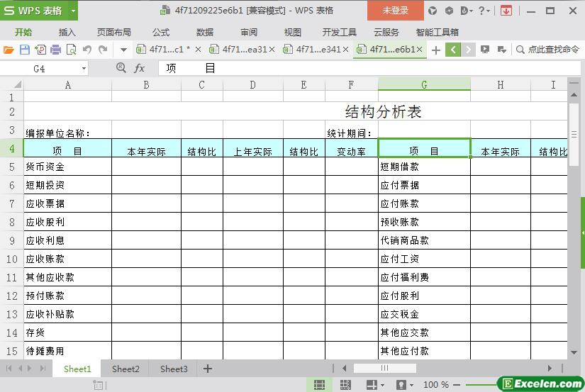Click the 未登录 login button

coord(396,11)
